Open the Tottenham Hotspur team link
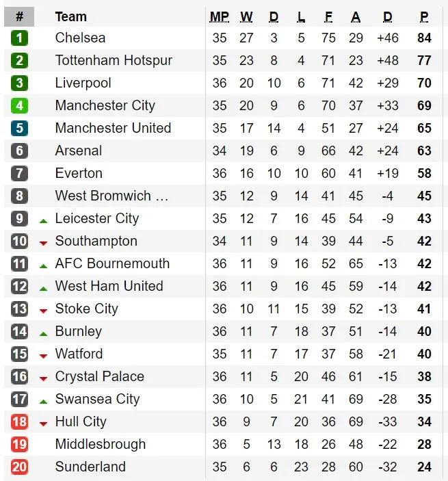This screenshot has width=448, height=481. click(114, 60)
